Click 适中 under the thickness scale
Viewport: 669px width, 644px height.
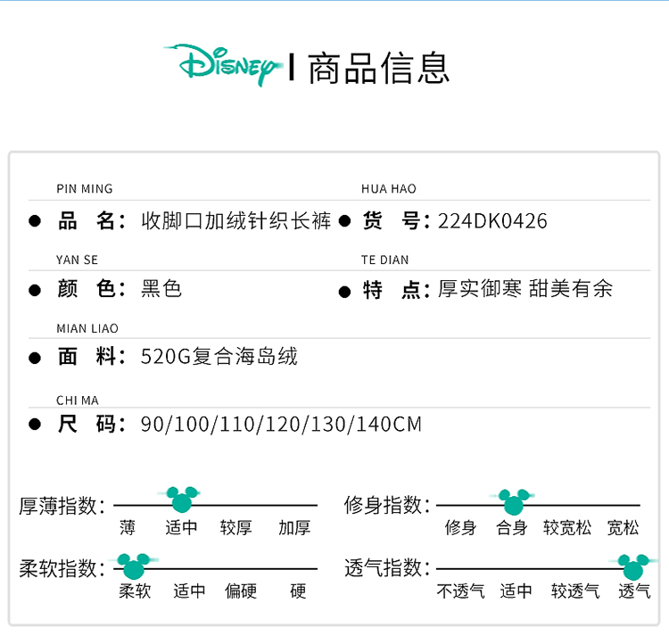point(182,528)
